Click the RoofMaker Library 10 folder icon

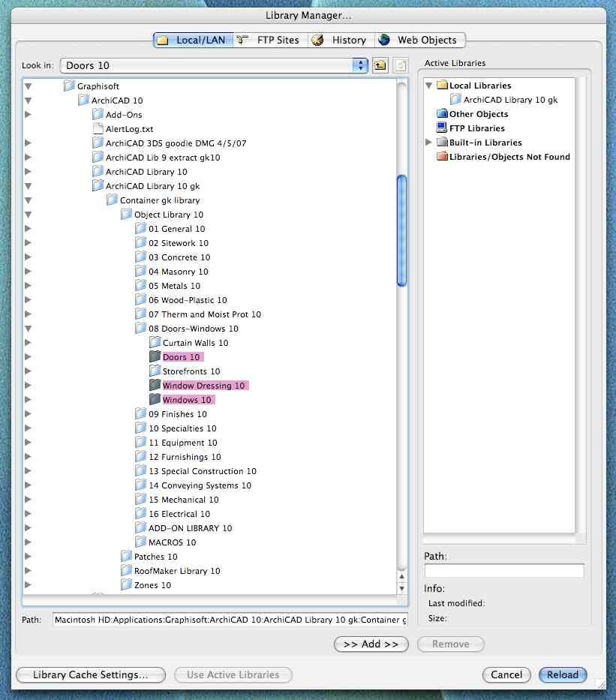(126, 570)
